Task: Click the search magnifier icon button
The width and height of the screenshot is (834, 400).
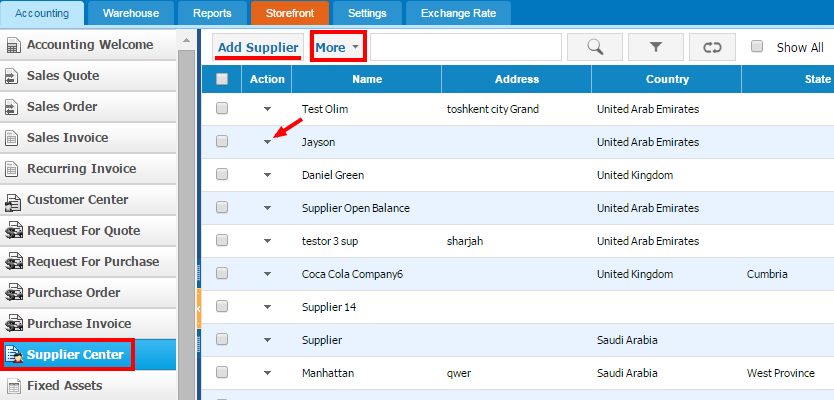Action: (595, 47)
